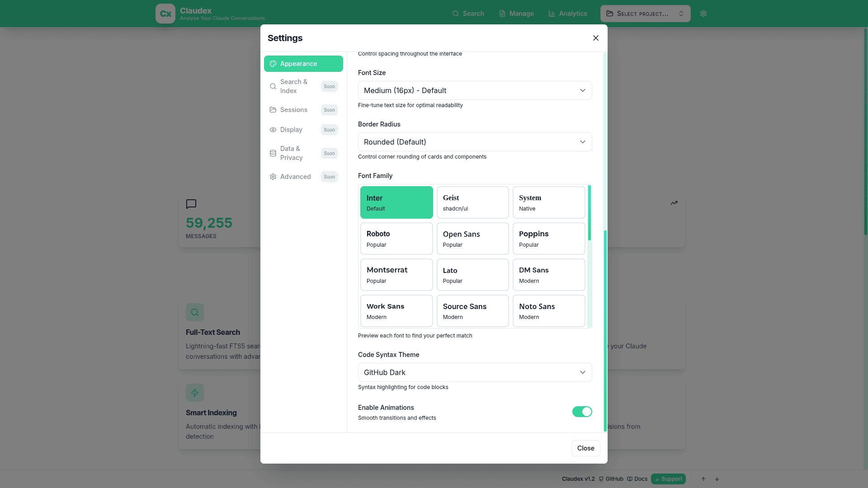Image resolution: width=868 pixels, height=488 pixels.
Task: Switch to the Appearance settings tab
Action: (303, 64)
